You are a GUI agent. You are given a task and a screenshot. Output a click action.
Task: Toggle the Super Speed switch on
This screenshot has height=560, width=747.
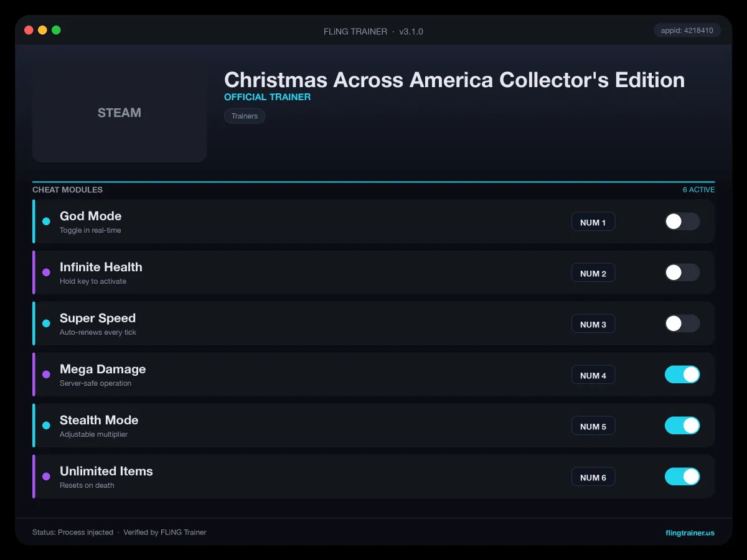click(x=682, y=324)
